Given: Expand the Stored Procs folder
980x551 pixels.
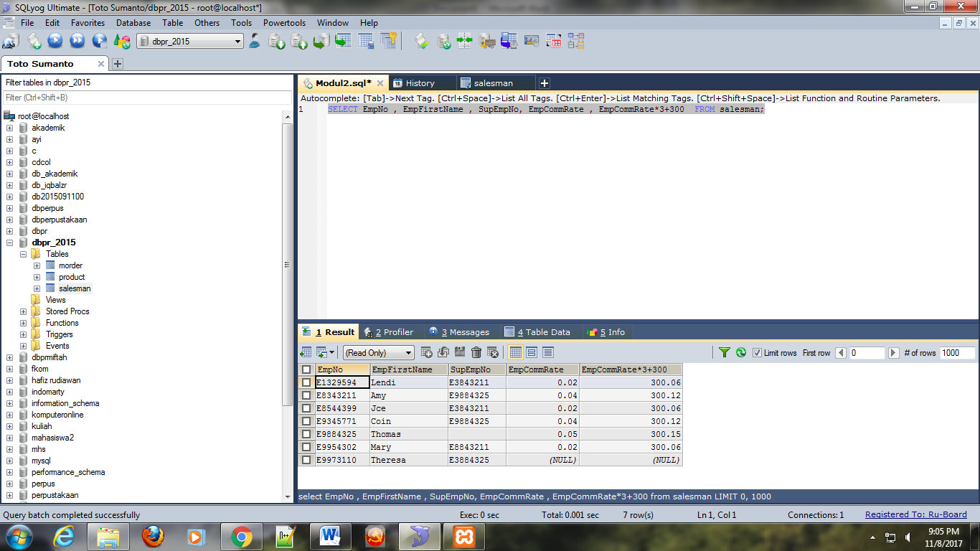Looking at the screenshot, I should pos(23,311).
